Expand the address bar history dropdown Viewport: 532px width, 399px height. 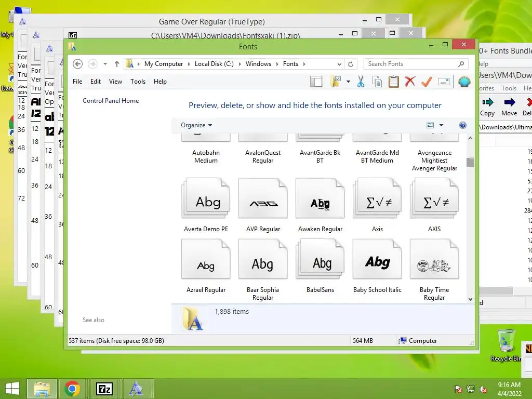[339, 64]
